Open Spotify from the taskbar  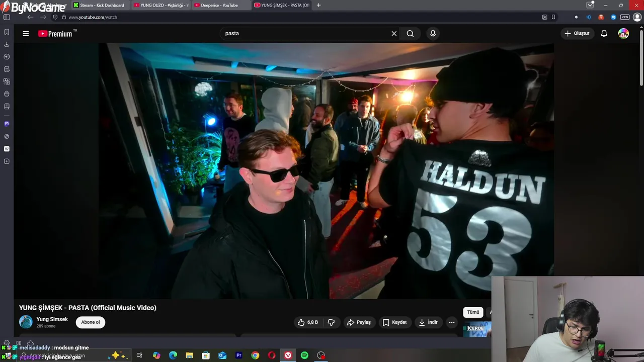click(304, 355)
